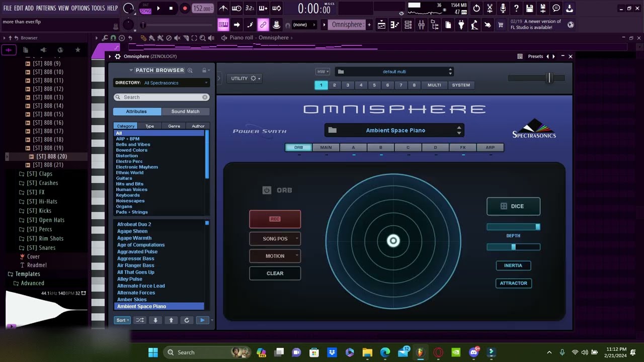Click the patch browser shuffle icon
Viewport: 644px width, 362px height.
140,320
